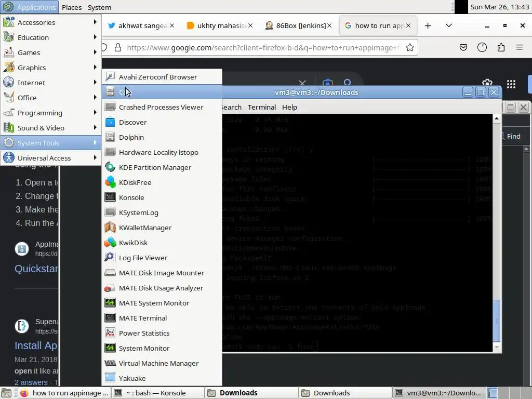Open Firefox extensions puzzle icon
Image resolution: width=532 pixels, height=399 pixels.
point(501,47)
